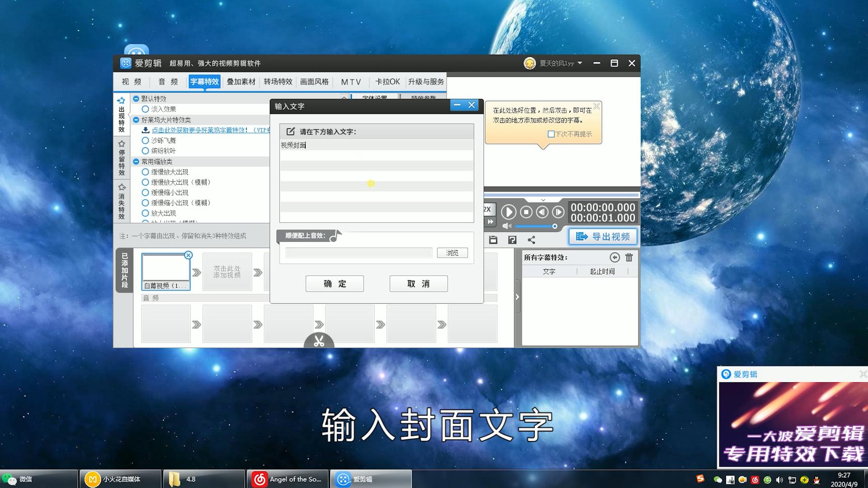Click the 双击此处添加视频 placeholder slot
Image resolution: width=868 pixels, height=488 pixels.
click(x=227, y=272)
